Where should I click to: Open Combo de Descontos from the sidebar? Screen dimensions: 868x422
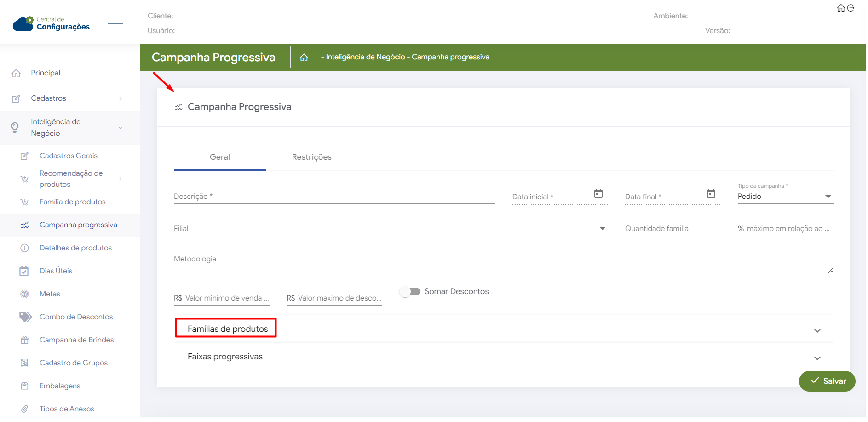point(76,317)
